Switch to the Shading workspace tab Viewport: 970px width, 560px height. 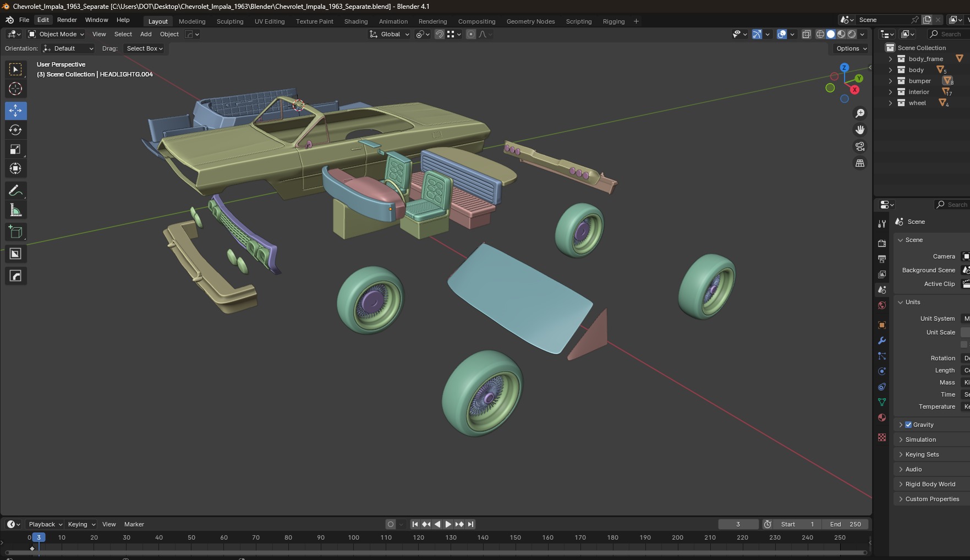point(356,21)
